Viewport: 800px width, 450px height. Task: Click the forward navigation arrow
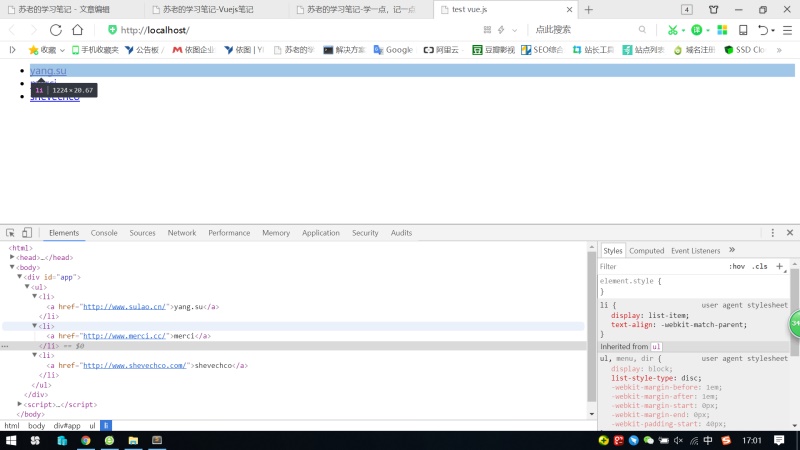point(33,30)
